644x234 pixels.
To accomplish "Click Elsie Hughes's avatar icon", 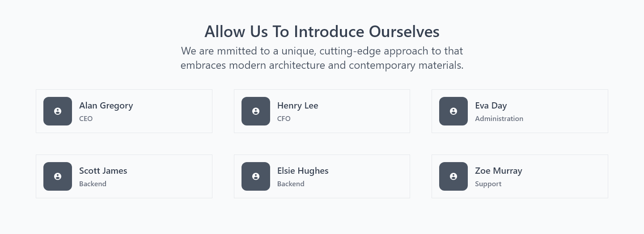I will 256,176.
